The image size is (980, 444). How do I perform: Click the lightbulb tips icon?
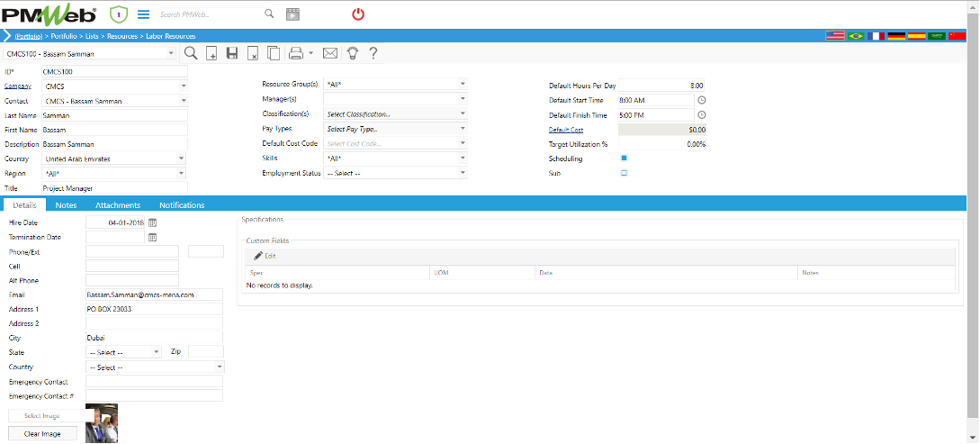[x=353, y=54]
